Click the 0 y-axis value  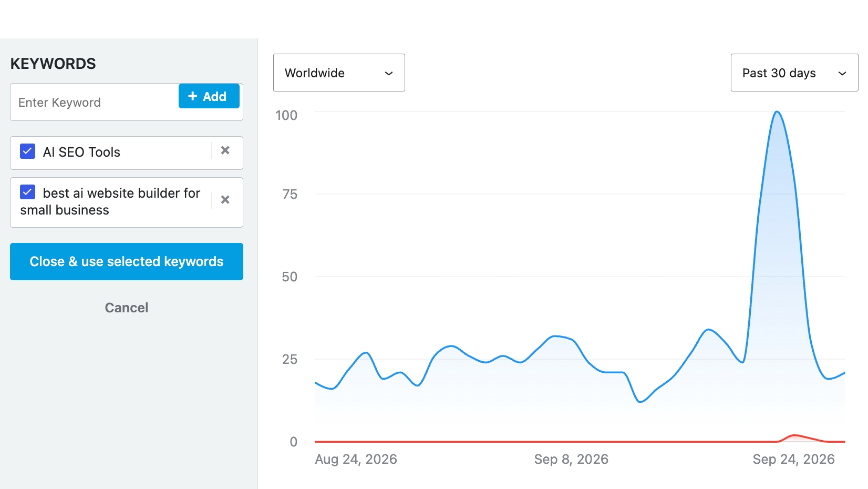tap(294, 442)
